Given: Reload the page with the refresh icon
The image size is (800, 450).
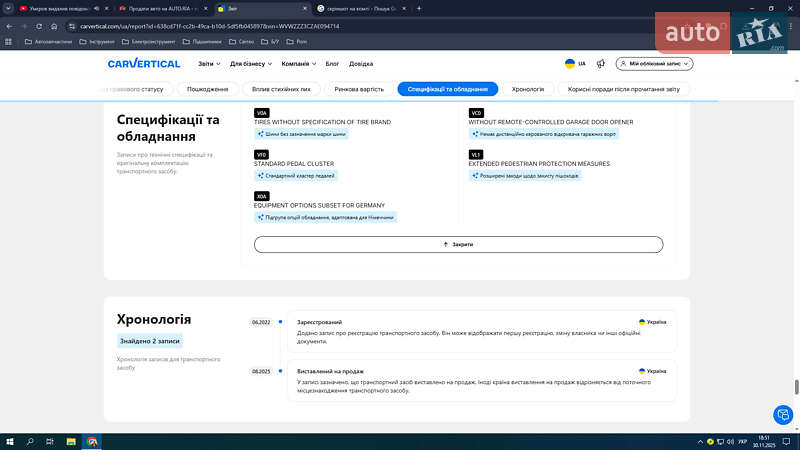Looking at the screenshot, I should coord(39,25).
